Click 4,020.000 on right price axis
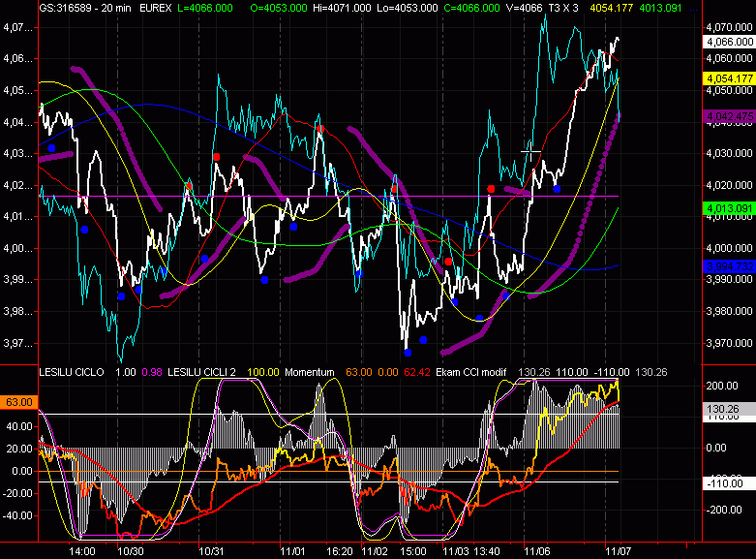 [730, 185]
